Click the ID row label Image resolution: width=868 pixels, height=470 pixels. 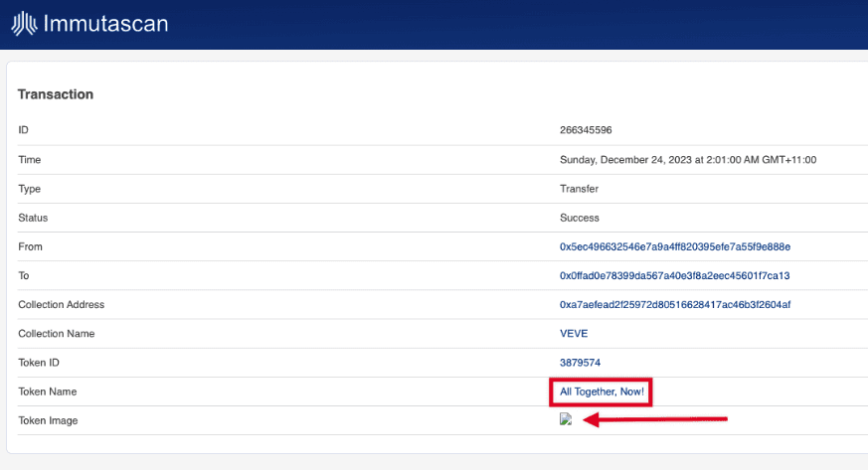tap(23, 130)
